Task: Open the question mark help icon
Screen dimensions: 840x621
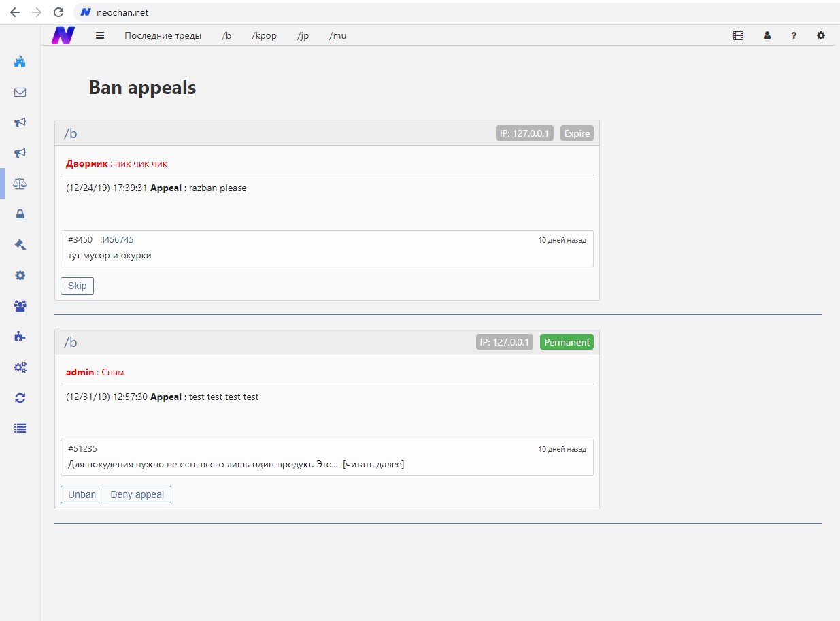Action: click(x=794, y=36)
